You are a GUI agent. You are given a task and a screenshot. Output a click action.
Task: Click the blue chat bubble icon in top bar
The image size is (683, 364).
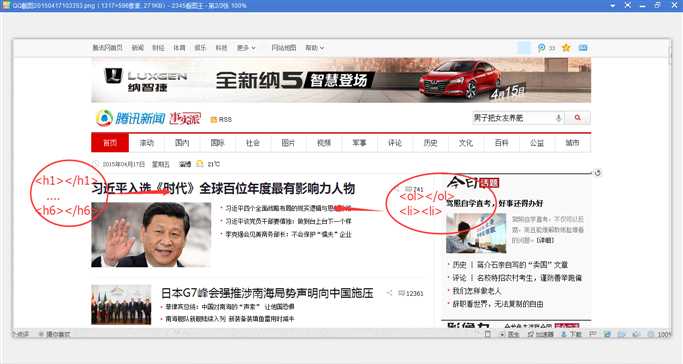(541, 47)
